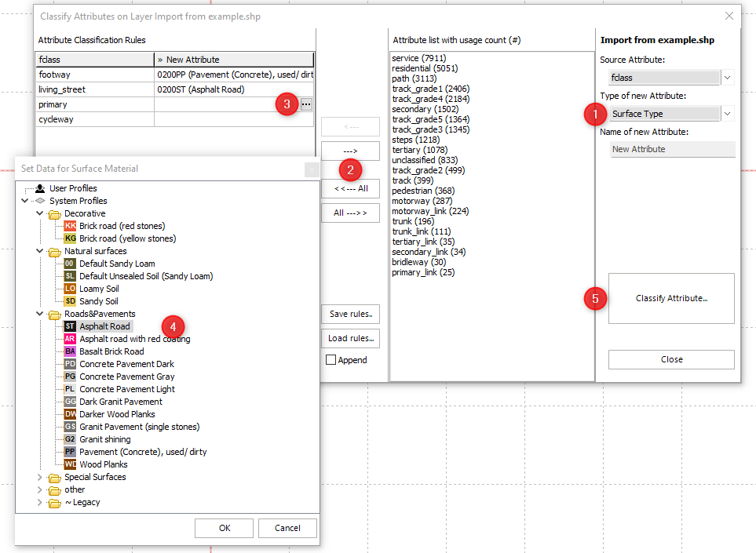Screen dimensions: 756x553
Task: Click the Brick road (red stones) KK icon
Action: tap(70, 226)
